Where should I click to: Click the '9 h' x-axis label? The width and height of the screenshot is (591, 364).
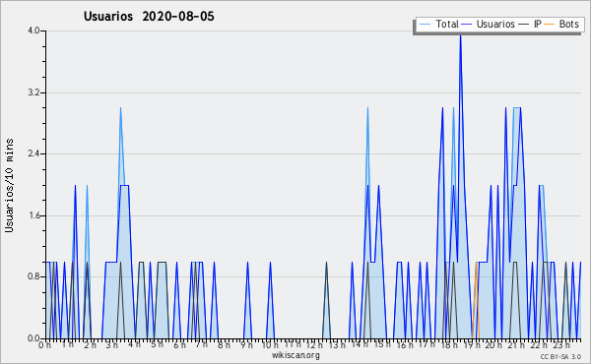pyautogui.click(x=247, y=345)
